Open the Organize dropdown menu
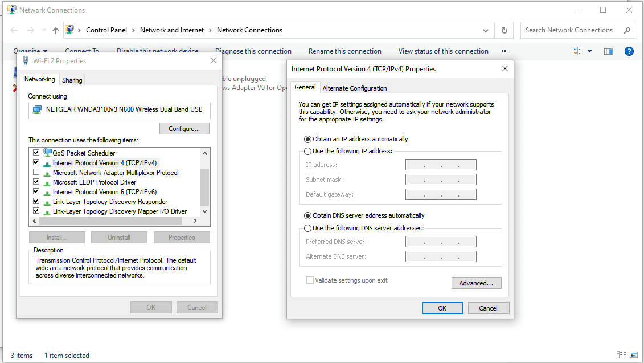This screenshot has height=363, width=644. tap(30, 51)
